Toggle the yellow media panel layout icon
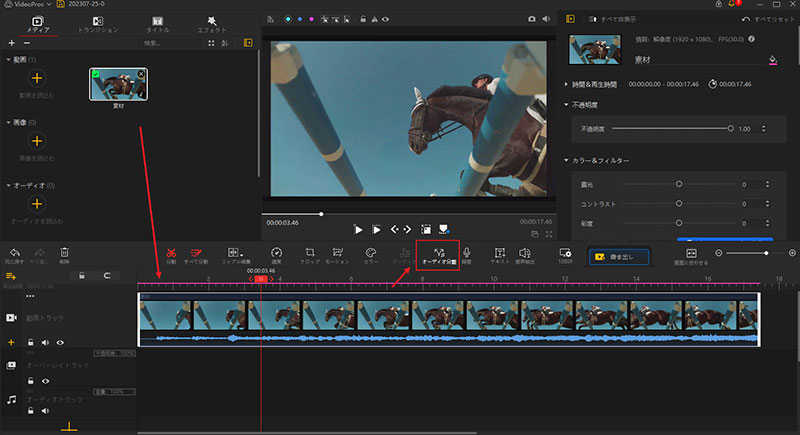 (x=248, y=43)
